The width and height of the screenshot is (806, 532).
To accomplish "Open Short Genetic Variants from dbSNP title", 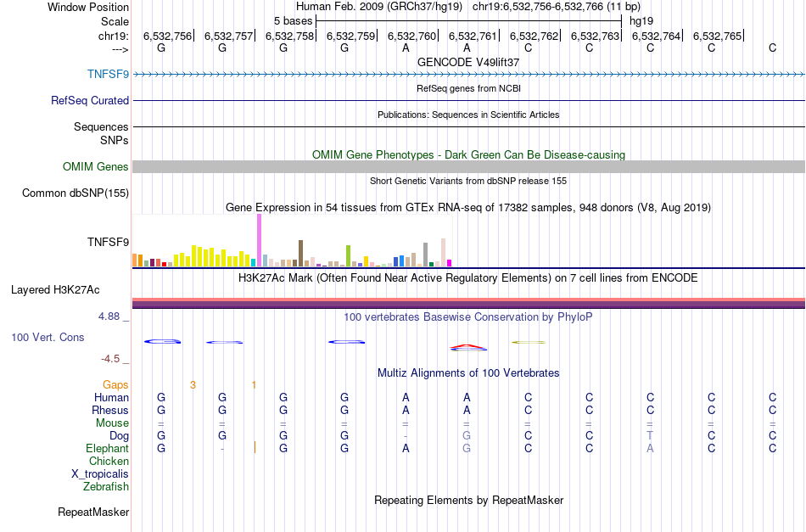I will coord(468,181).
